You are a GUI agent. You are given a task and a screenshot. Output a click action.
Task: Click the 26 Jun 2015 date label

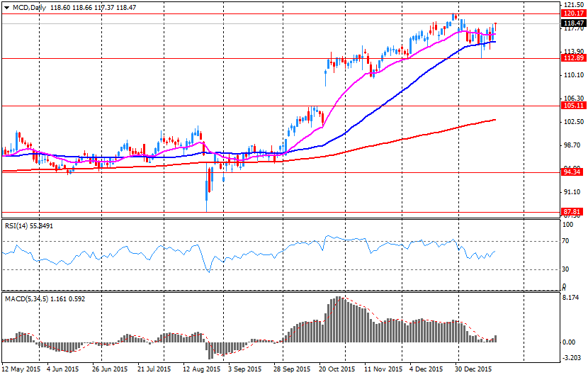pos(110,369)
